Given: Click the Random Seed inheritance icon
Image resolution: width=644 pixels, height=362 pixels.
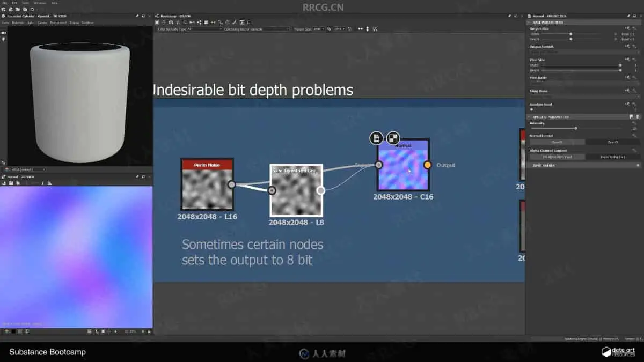Looking at the screenshot, I should (627, 104).
